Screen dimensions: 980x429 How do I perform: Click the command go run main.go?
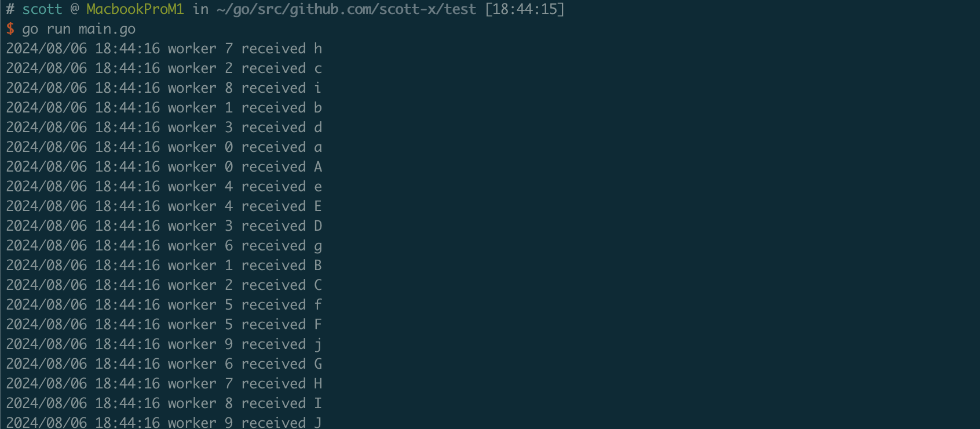click(x=79, y=29)
